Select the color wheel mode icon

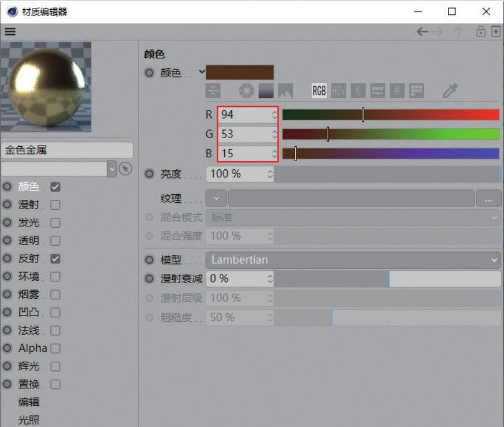click(x=247, y=91)
